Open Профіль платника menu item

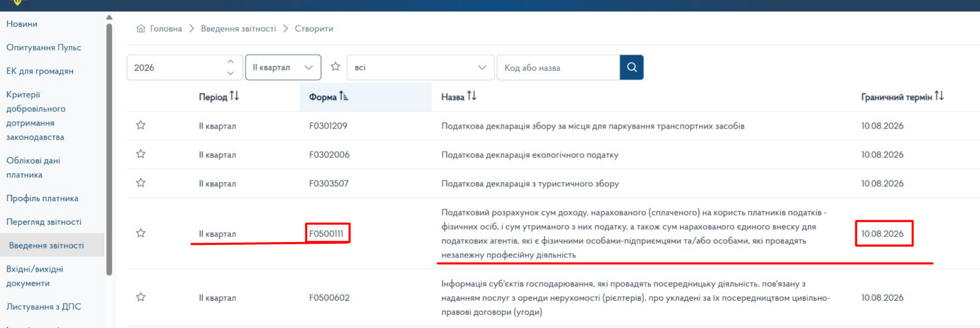coord(42,198)
